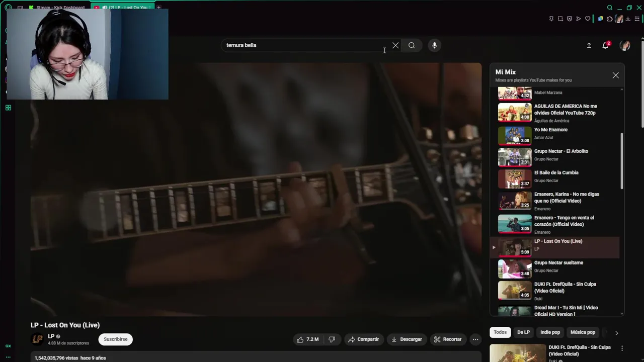Click the pin icon in browser toolbar
Screen dimensions: 644x362
551,19
